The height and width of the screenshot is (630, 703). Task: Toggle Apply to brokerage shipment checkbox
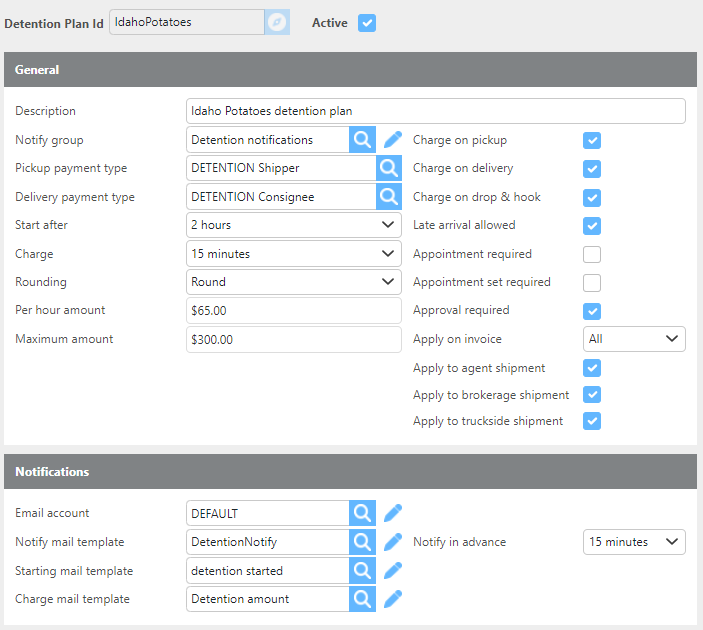click(x=592, y=395)
